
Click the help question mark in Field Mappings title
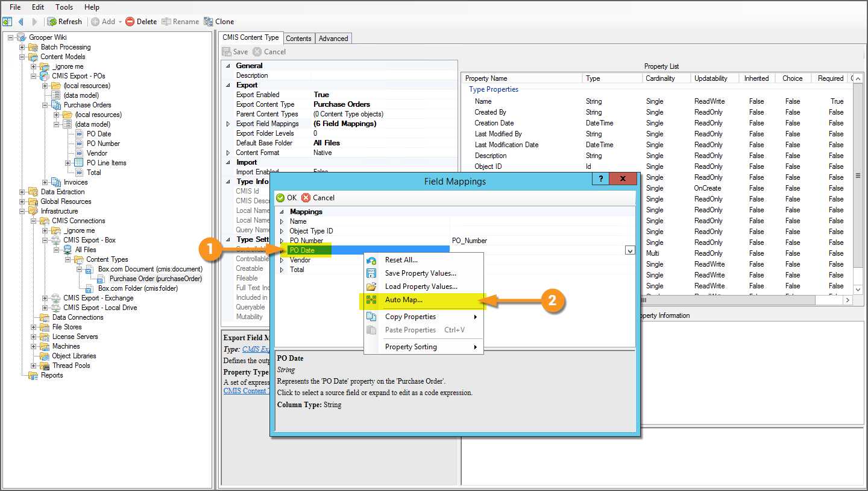pos(600,179)
